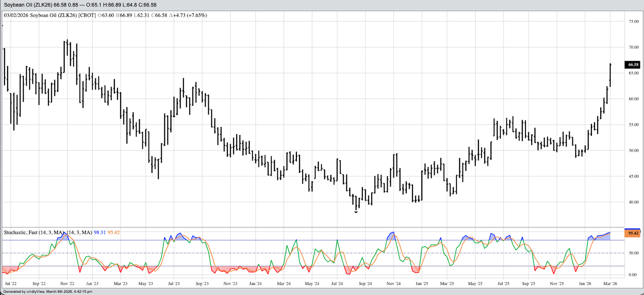Screen dimensions: 644x295
Task: Select the Jan '25 date label
Action: (x=422, y=283)
